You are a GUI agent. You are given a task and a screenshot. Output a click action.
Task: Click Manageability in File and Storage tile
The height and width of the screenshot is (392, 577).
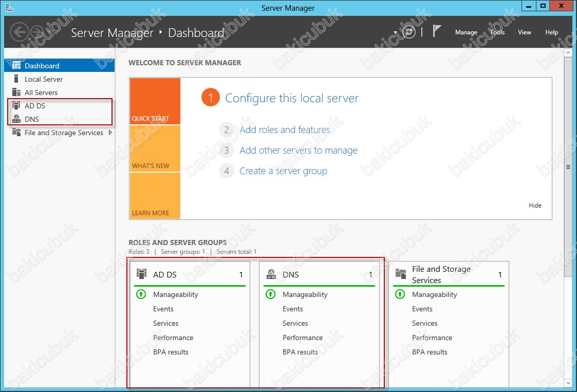click(x=435, y=294)
